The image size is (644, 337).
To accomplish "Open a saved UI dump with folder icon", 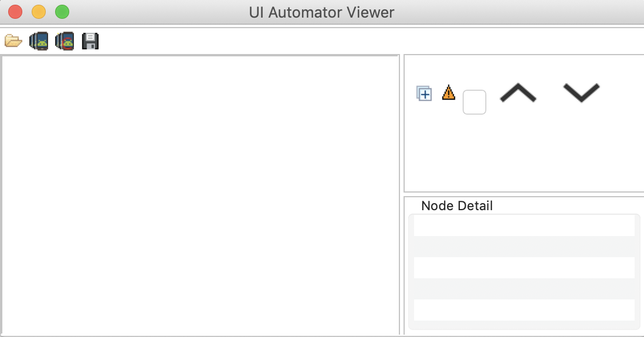I will [13, 41].
